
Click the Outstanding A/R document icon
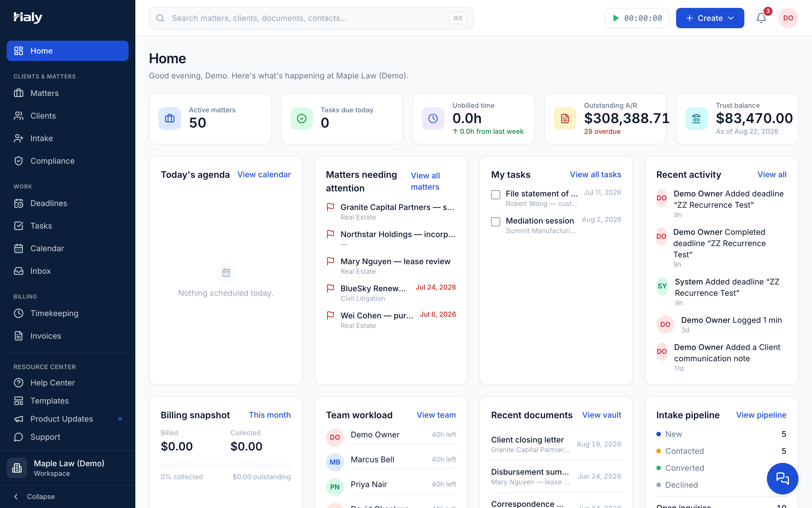tap(565, 118)
